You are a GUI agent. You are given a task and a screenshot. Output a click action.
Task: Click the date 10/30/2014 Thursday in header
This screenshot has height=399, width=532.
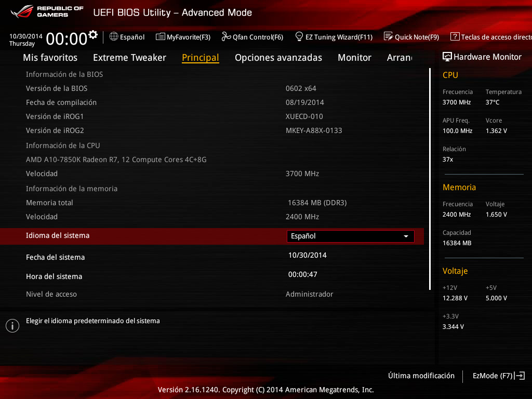point(26,39)
